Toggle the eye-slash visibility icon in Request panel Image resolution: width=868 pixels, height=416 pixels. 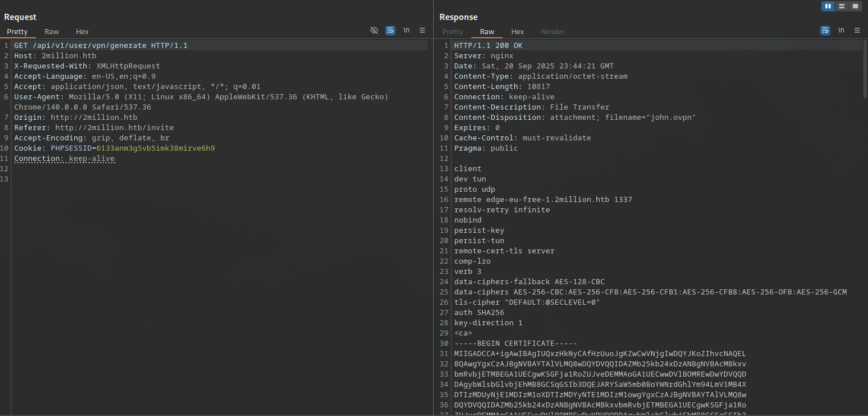pos(374,30)
